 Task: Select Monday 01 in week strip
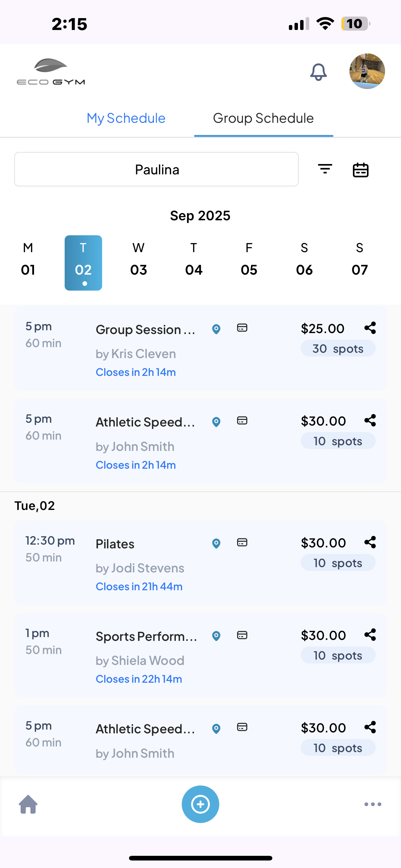point(28,262)
